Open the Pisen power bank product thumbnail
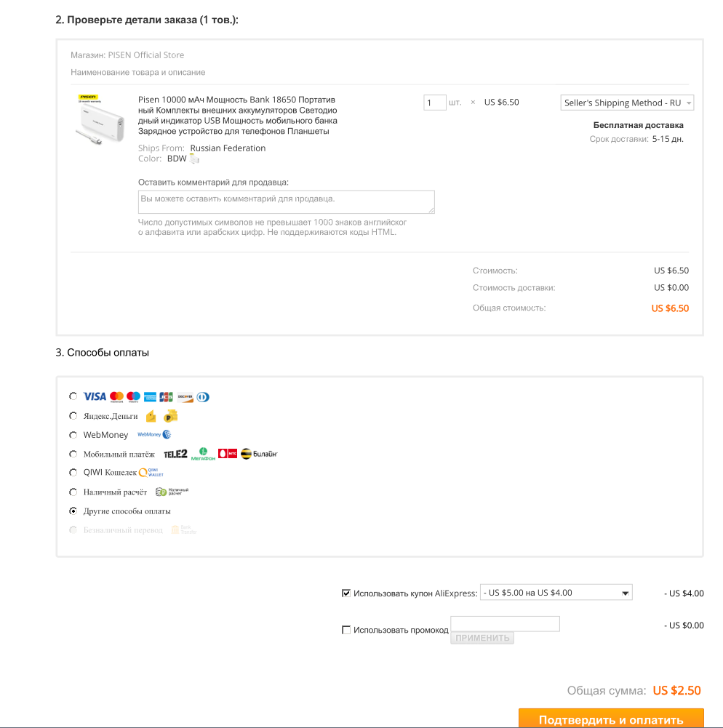The width and height of the screenshot is (723, 728). click(101, 119)
